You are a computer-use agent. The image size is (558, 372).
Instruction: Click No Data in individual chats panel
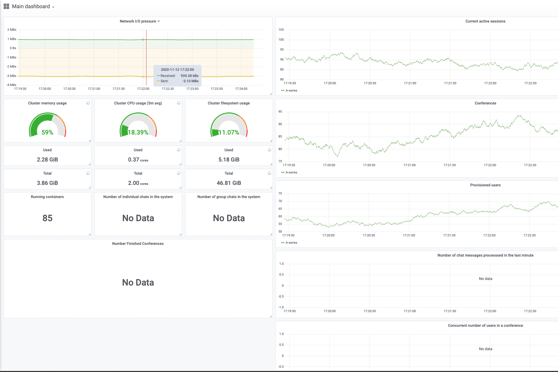click(138, 218)
